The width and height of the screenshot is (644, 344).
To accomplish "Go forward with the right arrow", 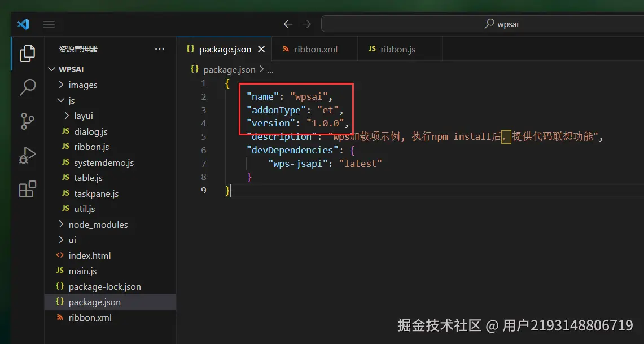I will (x=306, y=24).
